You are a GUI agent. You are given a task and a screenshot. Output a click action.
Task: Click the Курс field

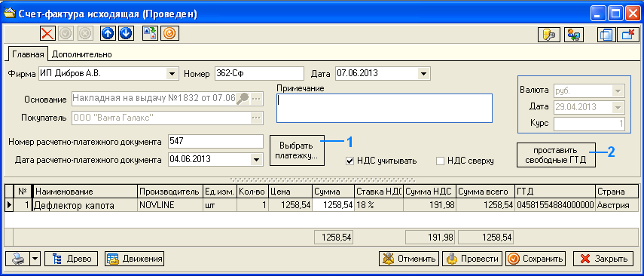pos(589,124)
